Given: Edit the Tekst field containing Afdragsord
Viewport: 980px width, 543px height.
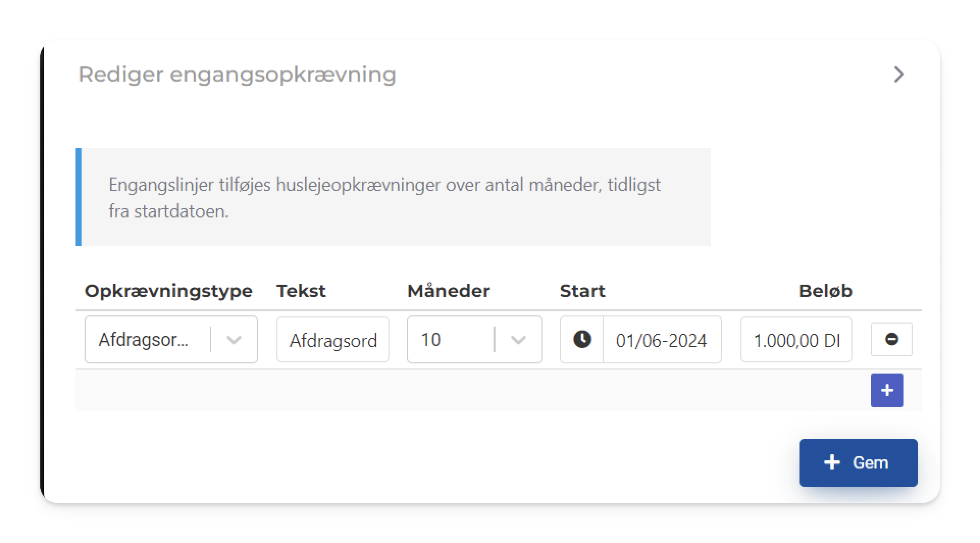Looking at the screenshot, I should [333, 339].
